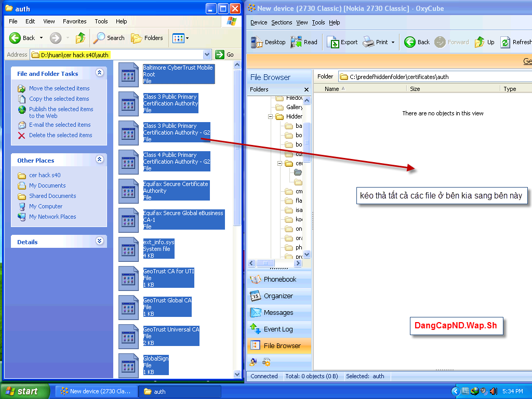532x399 pixels.
Task: Open Device menu in OxyCube
Action: click(x=259, y=22)
